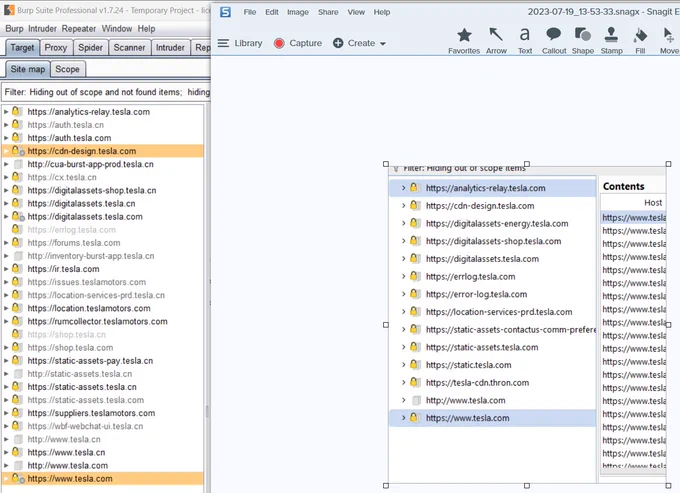
Task: Click lock icon beside https://errlog.tesla.com in Burp
Action: point(16,229)
